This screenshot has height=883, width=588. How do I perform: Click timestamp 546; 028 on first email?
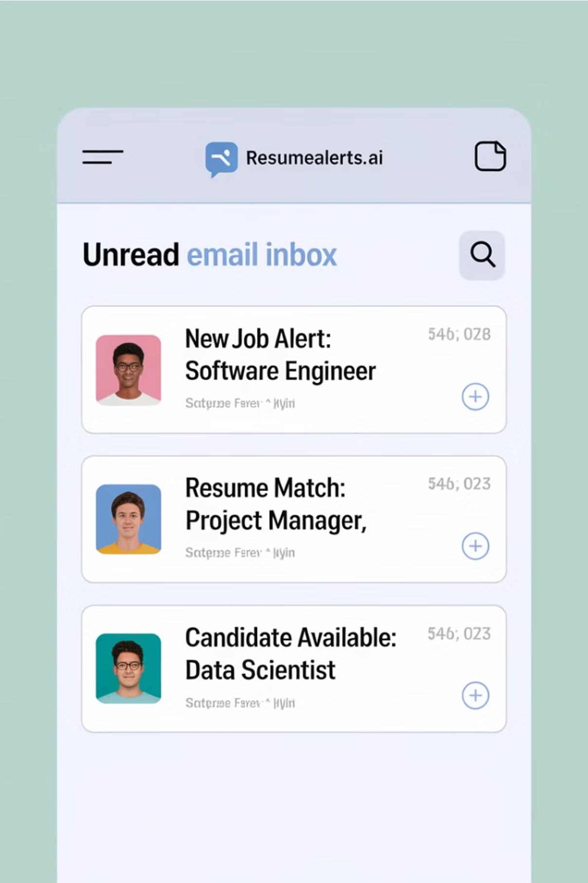[x=459, y=334]
